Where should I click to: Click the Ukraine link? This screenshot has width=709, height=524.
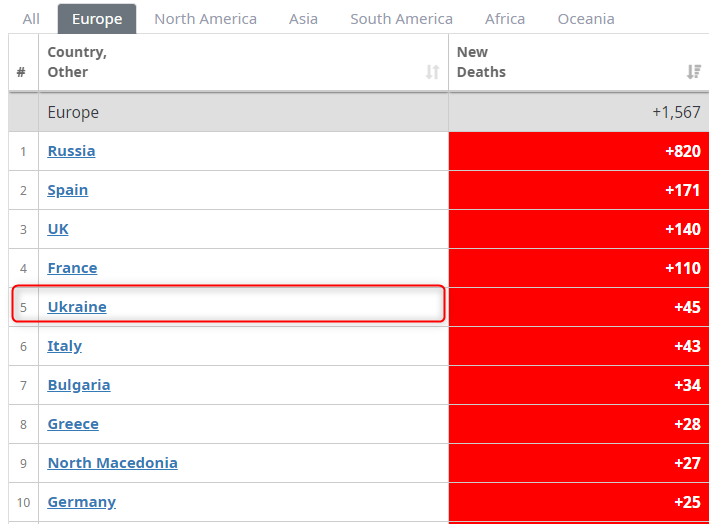pyautogui.click(x=77, y=307)
